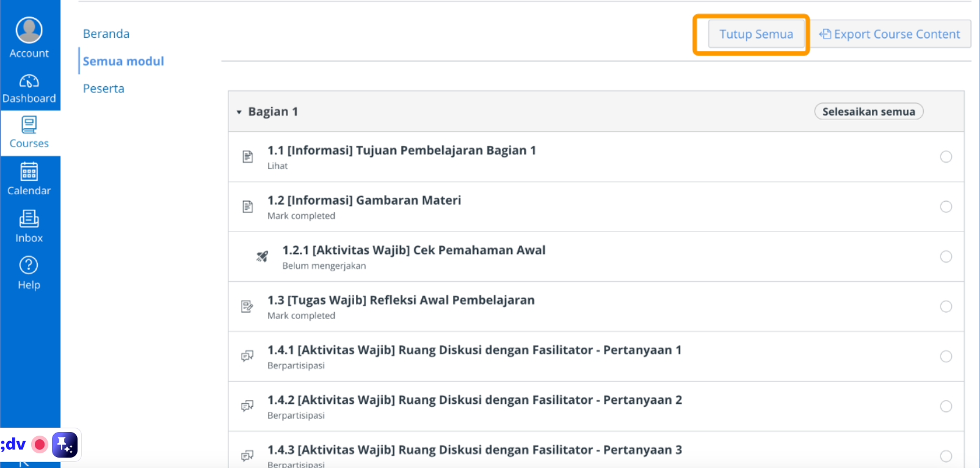Mark item 1.2 Gambaran Materi circle
The width and height of the screenshot is (980, 468).
coord(946,207)
